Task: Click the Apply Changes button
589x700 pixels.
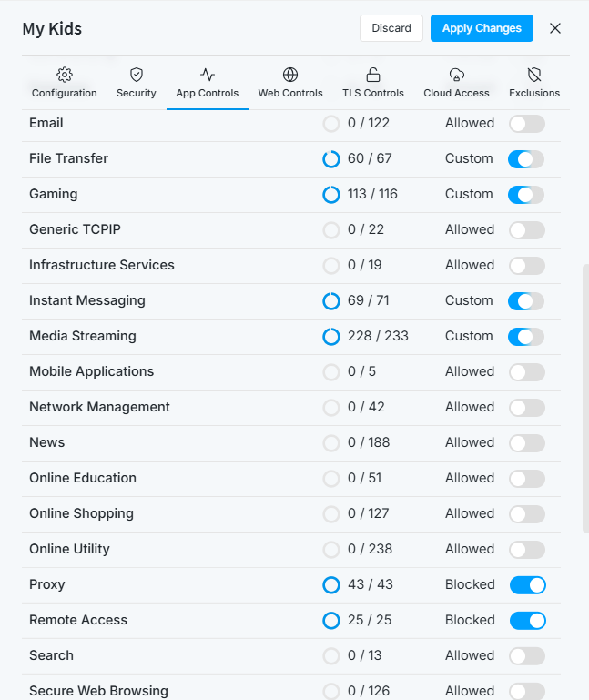Action: tap(482, 28)
